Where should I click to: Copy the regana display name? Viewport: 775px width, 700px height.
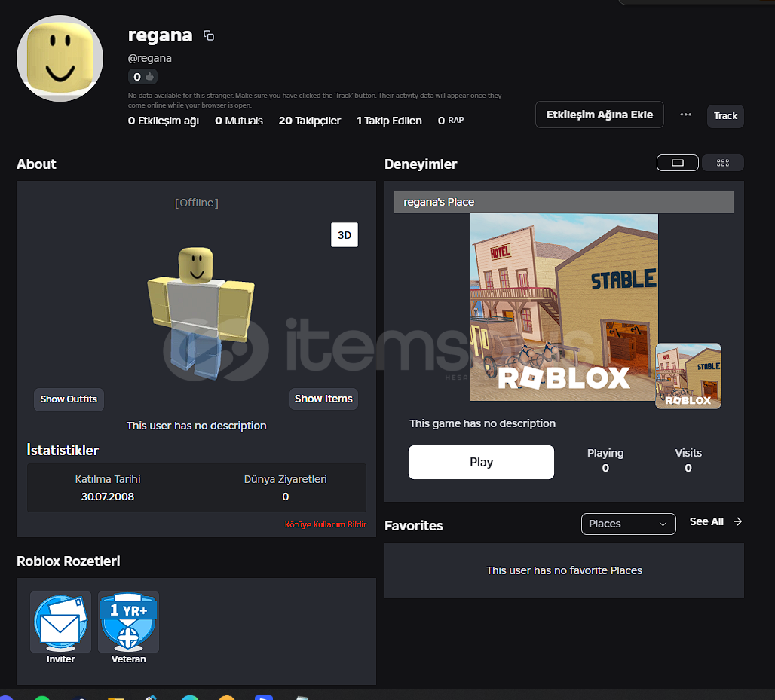click(209, 35)
